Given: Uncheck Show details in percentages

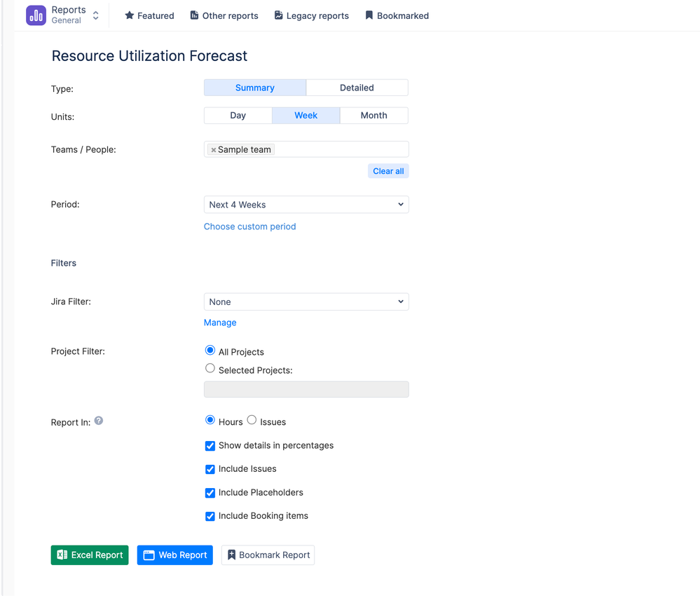Looking at the screenshot, I should pyautogui.click(x=210, y=446).
